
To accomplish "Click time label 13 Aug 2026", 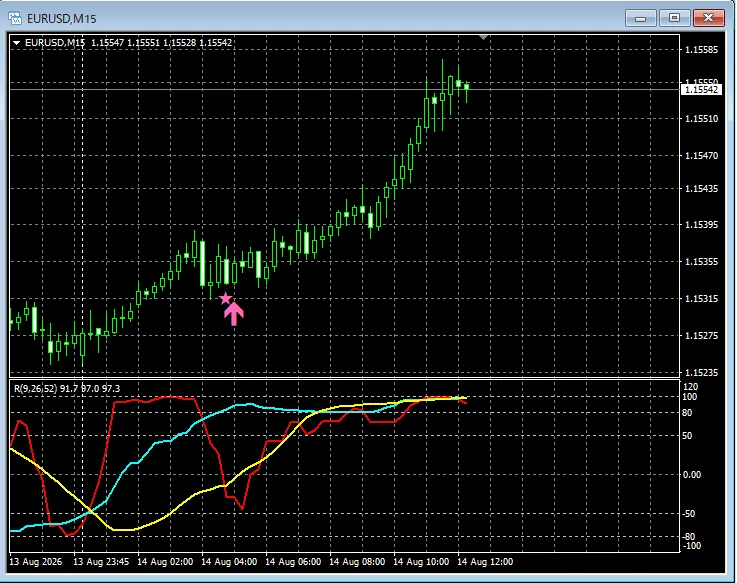I will pyautogui.click(x=36, y=561).
